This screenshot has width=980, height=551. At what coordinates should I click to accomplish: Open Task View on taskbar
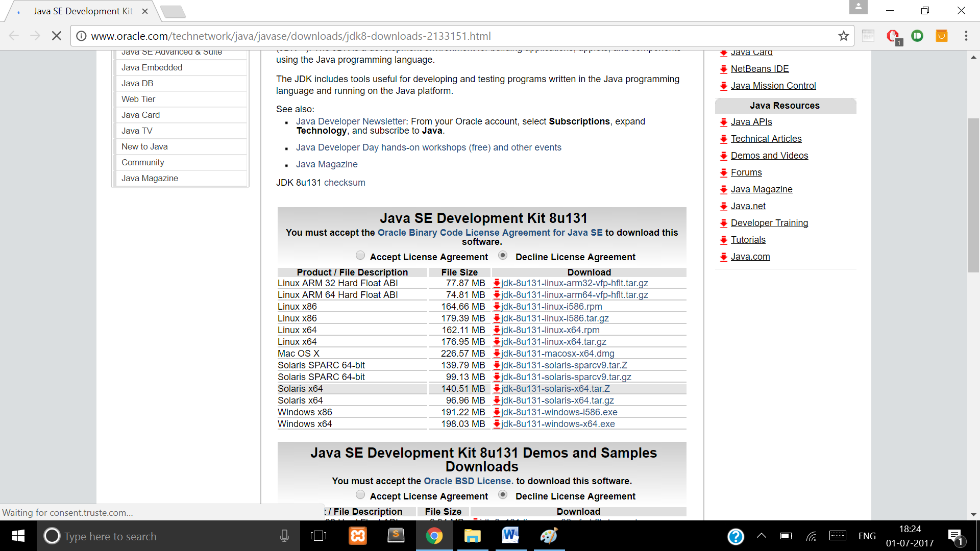[318, 536]
